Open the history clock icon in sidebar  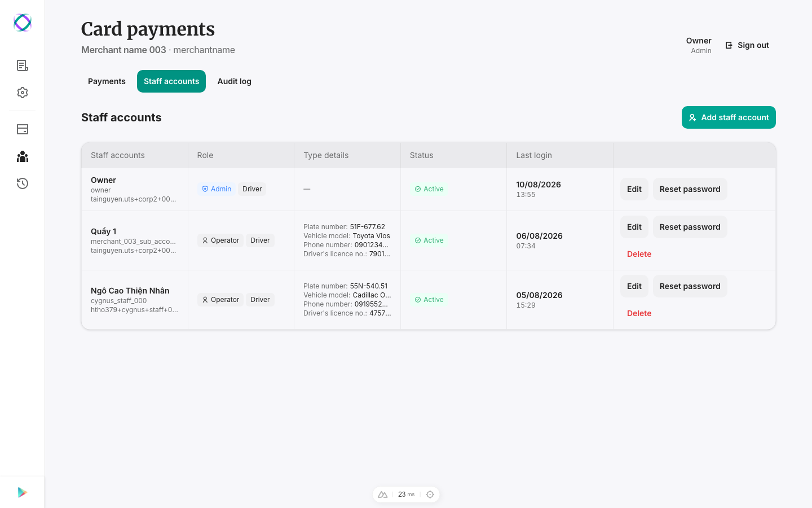point(23,183)
